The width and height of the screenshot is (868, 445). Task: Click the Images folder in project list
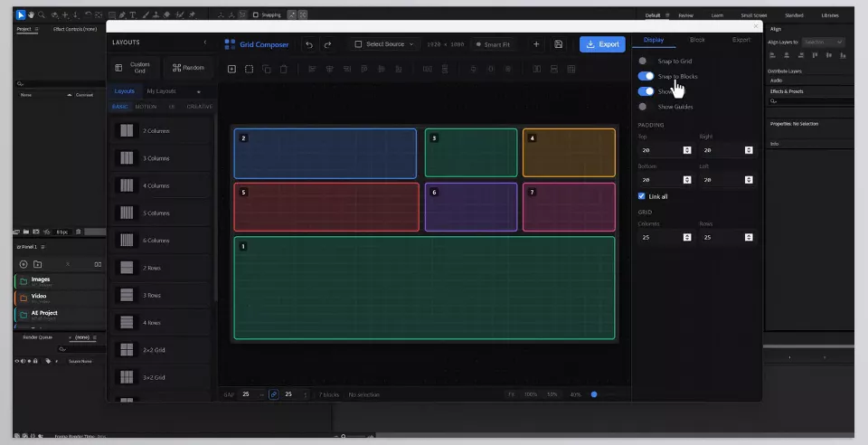[60, 281]
